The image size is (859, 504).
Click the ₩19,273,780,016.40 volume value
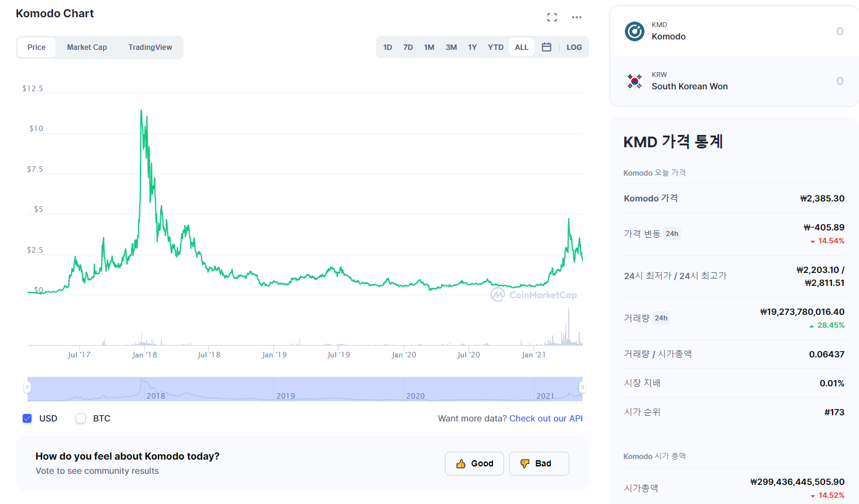(802, 312)
